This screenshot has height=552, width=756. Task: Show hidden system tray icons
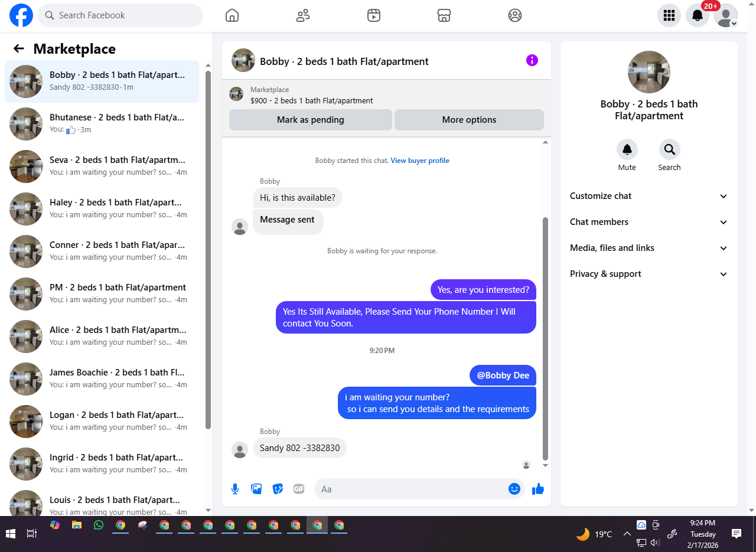627,534
